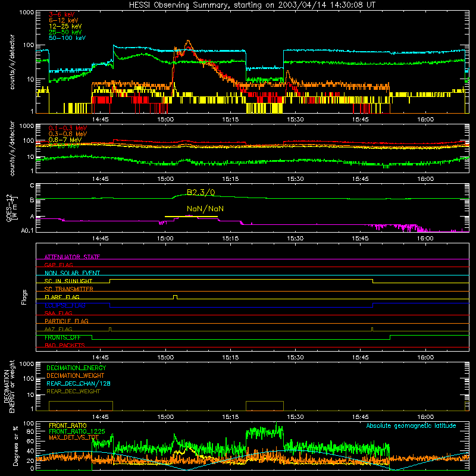Image resolution: width=476 pixels, height=476 pixels.
Task: Select the orange 6-12 keV legend label
Action: (x=64, y=20)
